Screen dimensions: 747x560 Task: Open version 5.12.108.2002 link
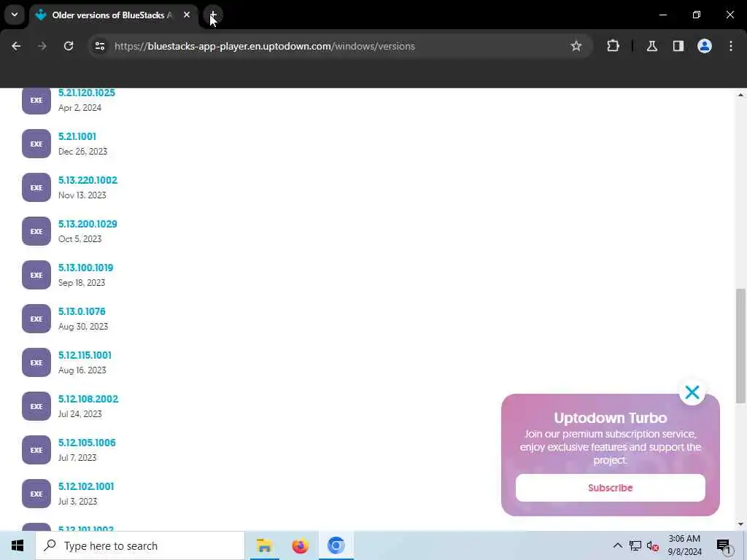click(88, 400)
